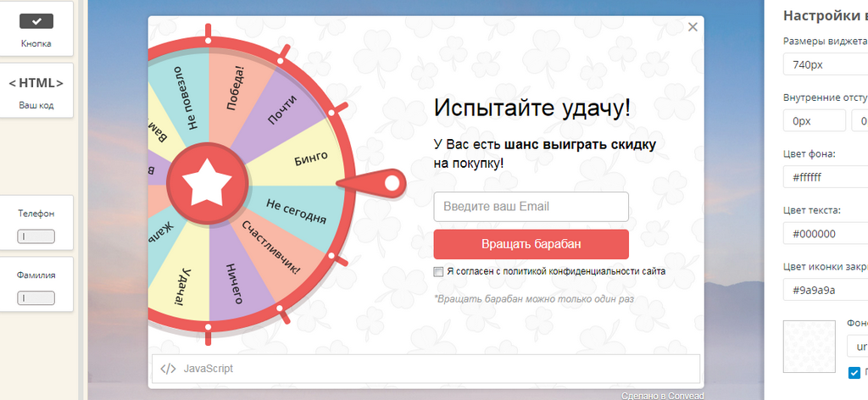The width and height of the screenshot is (868, 400).
Task: Click the Победа! wheel sector
Action: click(237, 88)
